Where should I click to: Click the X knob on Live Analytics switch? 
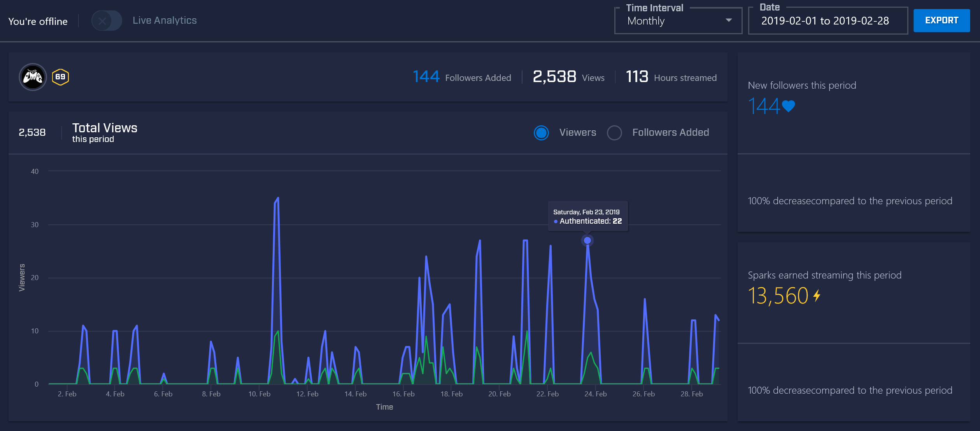tap(102, 21)
